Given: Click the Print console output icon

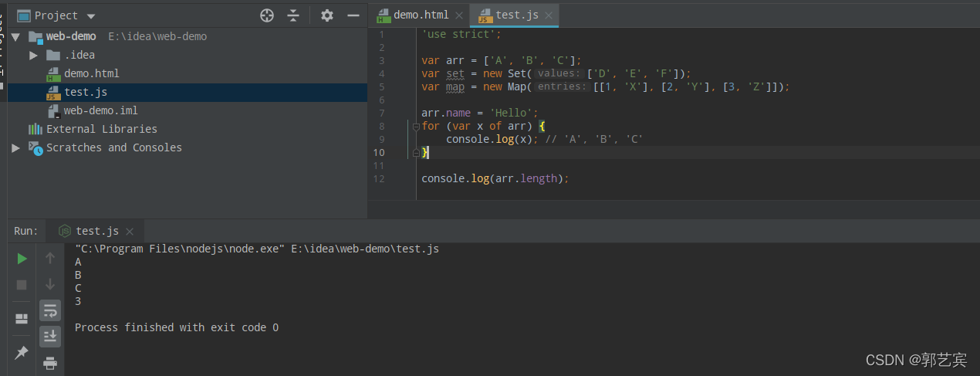Looking at the screenshot, I should [50, 362].
